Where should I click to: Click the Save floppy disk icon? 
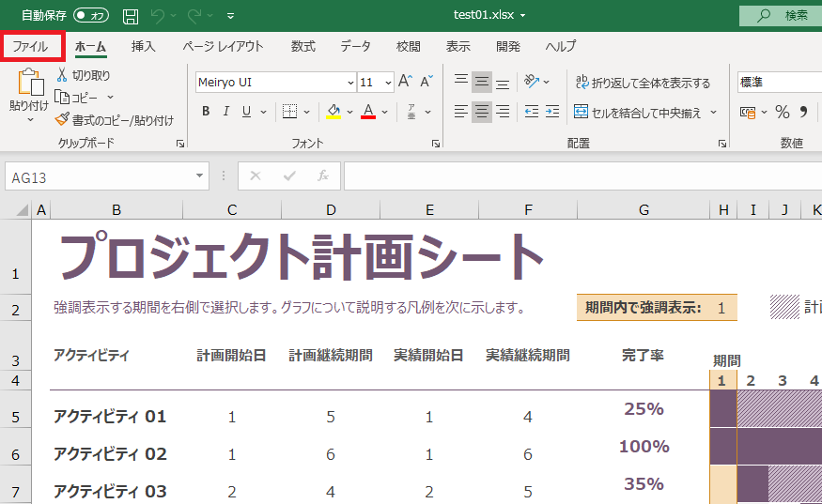pos(131,16)
